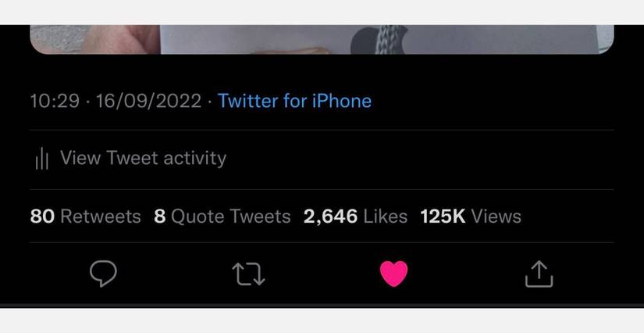Tap the 125K Views count
The image size is (644, 333).
(x=470, y=217)
